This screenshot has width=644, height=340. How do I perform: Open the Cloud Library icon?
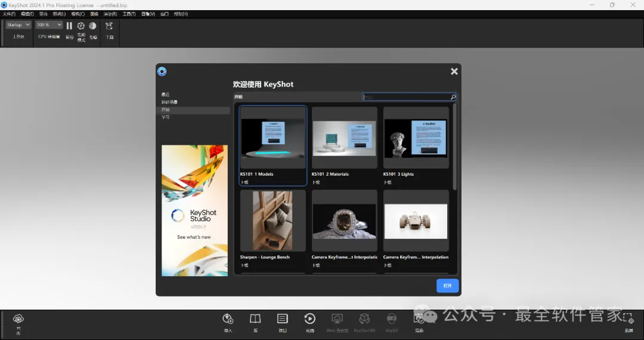point(18,319)
